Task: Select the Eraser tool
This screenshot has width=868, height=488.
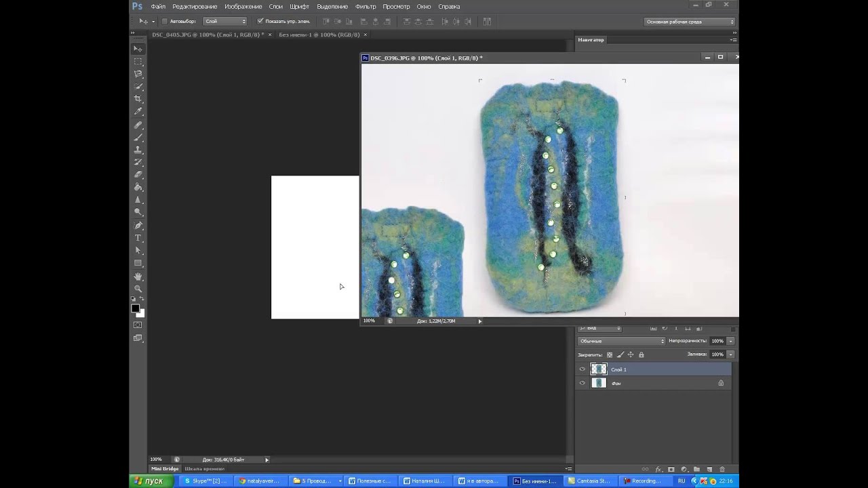Action: coord(138,175)
